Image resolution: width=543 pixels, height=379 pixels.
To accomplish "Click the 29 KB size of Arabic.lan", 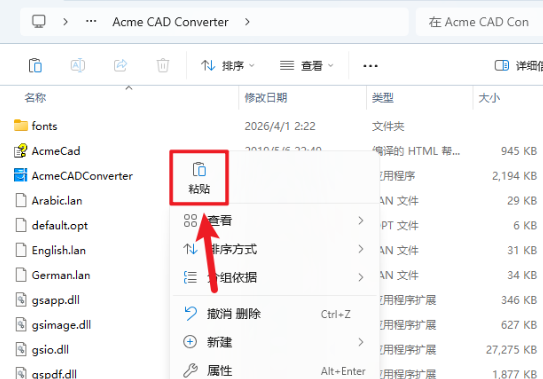I will click(522, 201).
